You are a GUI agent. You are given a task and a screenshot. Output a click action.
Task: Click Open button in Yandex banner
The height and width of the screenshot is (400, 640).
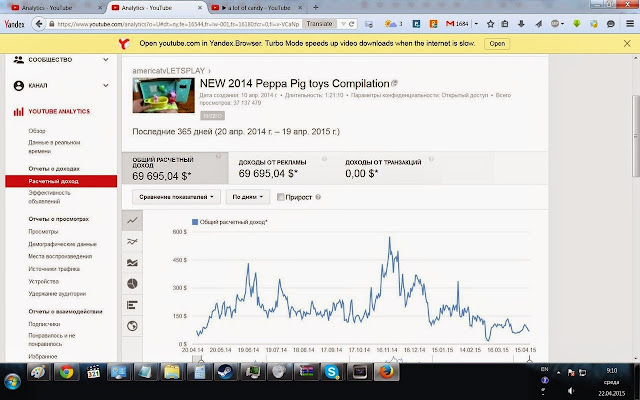(x=497, y=44)
